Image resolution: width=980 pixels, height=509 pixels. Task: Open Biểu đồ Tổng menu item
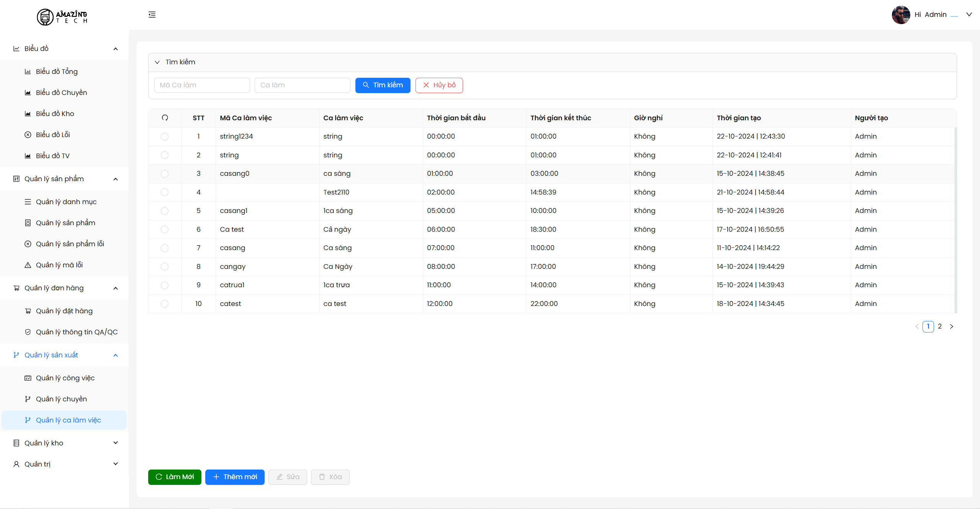pyautogui.click(x=57, y=72)
